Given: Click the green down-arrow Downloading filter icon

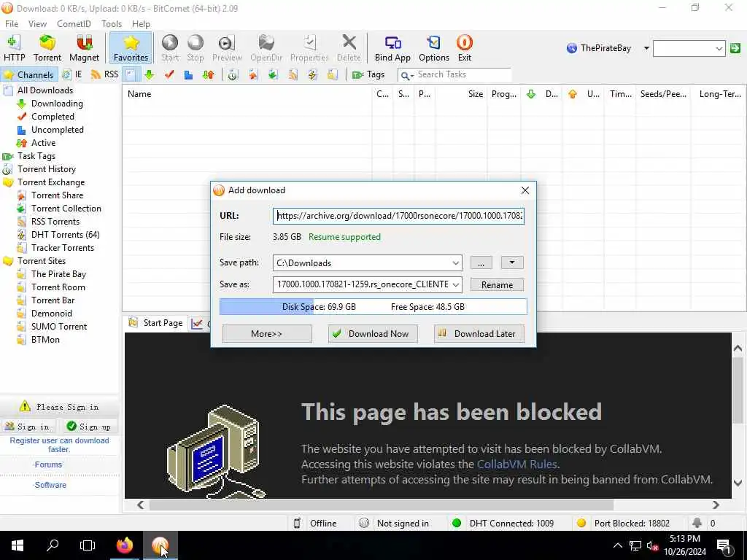Looking at the screenshot, I should click(x=150, y=75).
